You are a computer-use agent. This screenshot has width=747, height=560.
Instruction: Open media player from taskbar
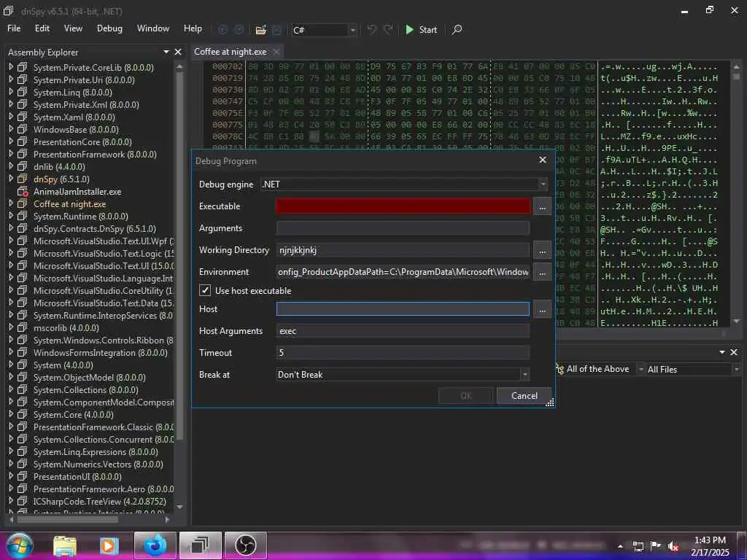pyautogui.click(x=109, y=545)
